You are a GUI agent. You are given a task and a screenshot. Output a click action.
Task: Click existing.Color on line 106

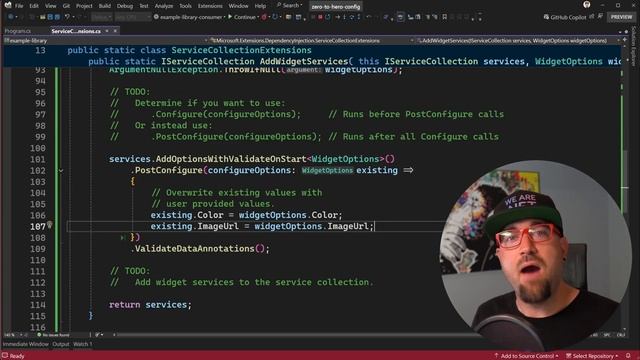tap(187, 215)
